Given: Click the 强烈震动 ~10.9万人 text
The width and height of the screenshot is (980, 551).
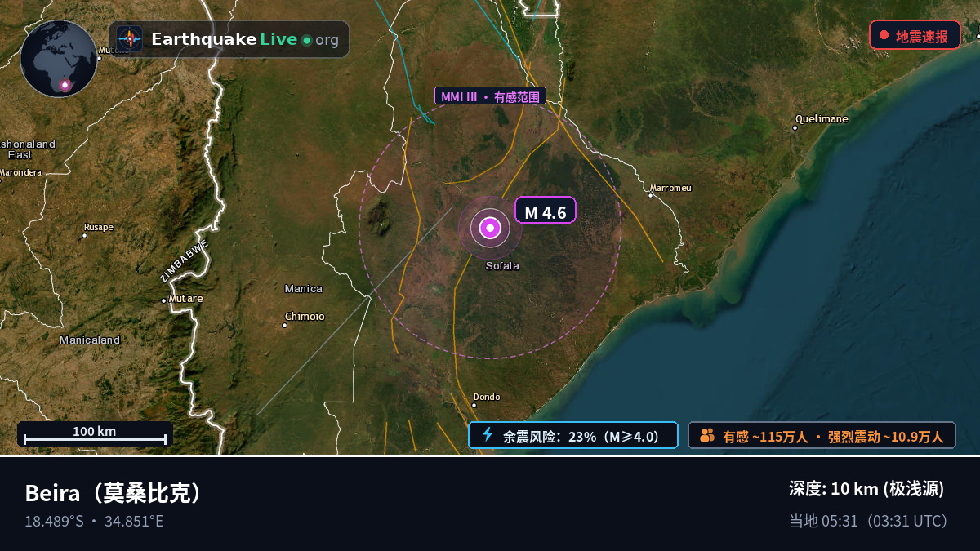Looking at the screenshot, I should point(886,436).
